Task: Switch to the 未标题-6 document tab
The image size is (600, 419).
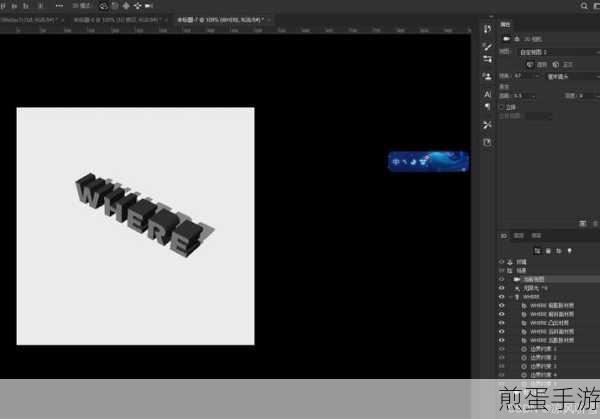Action: [117, 20]
